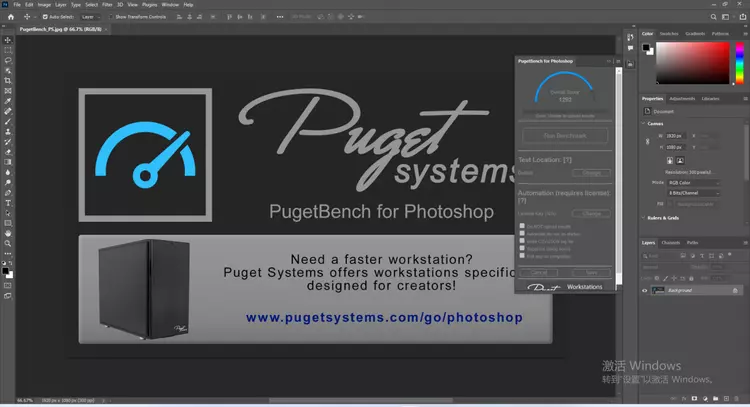This screenshot has width=750, height=407.
Task: Toggle the Auto-Select checkbox
Action: [x=44, y=17]
